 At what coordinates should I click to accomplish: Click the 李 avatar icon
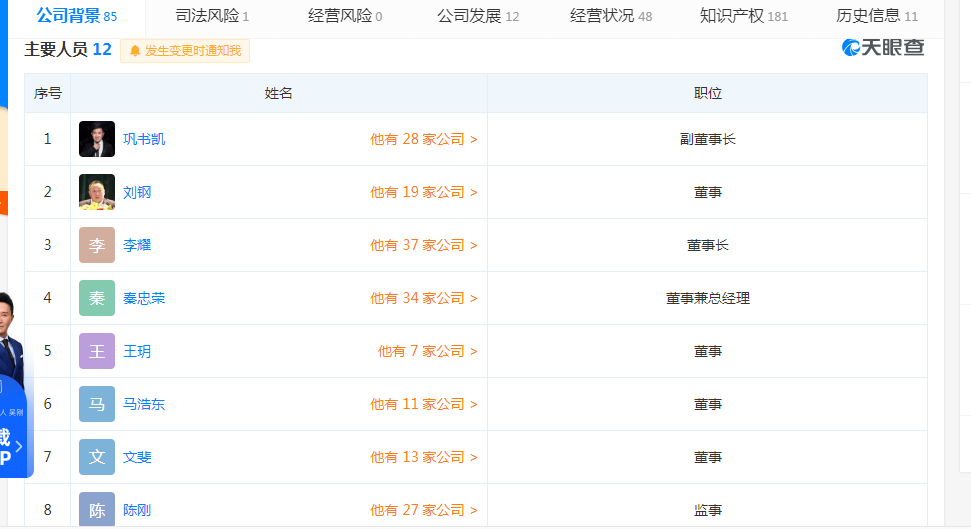(x=97, y=245)
